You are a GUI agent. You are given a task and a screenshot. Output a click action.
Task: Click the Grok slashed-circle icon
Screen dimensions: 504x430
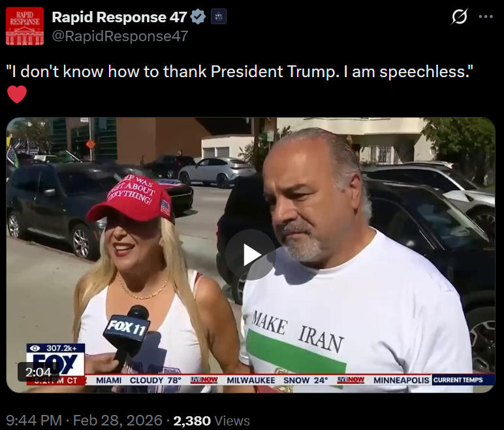click(x=459, y=17)
